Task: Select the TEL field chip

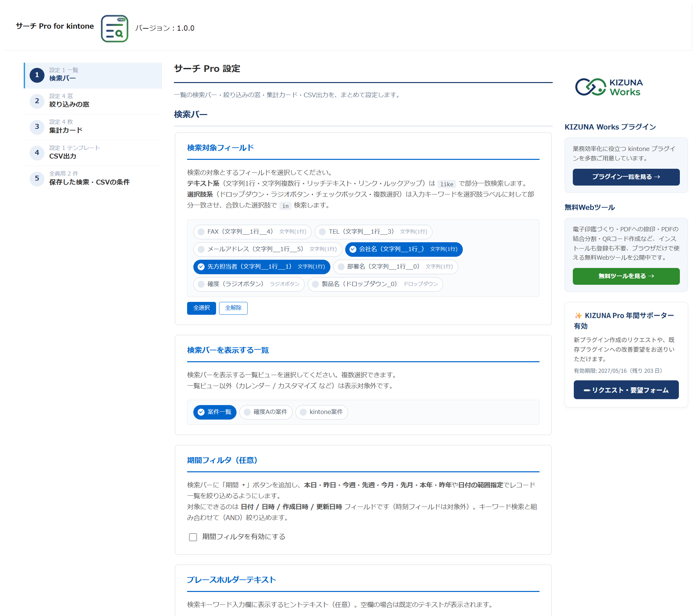Action: click(x=373, y=232)
